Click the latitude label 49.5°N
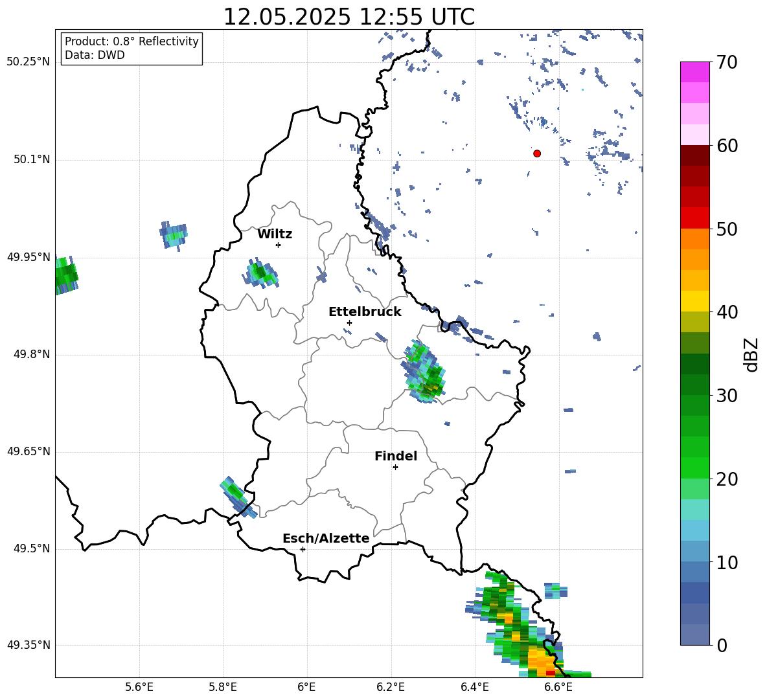Screen dimensions: 767x700 click(x=32, y=548)
